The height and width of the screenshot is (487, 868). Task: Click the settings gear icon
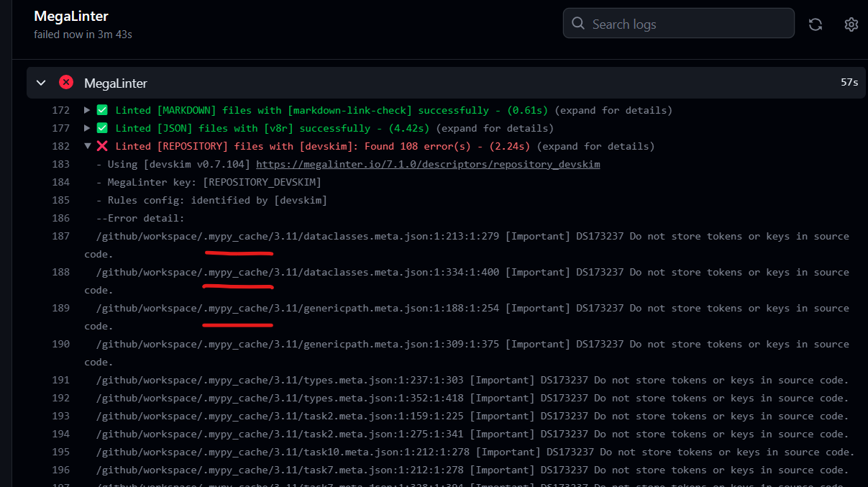click(x=851, y=24)
